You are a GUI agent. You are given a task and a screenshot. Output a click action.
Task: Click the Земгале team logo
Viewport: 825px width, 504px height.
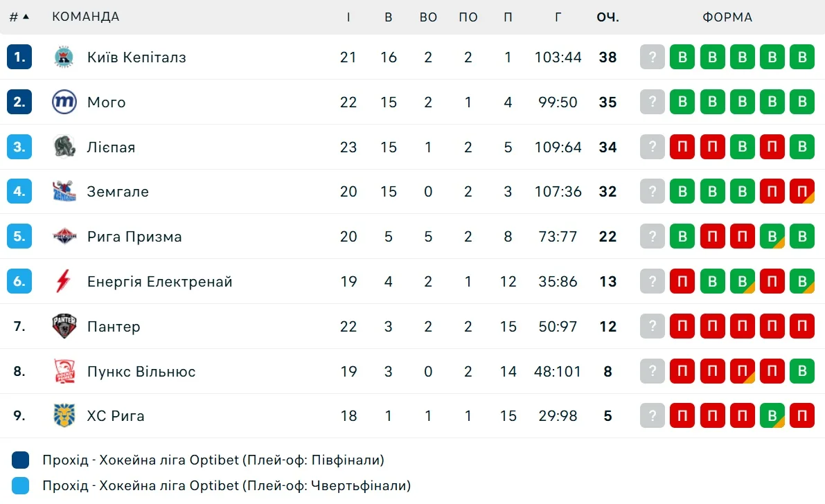[64, 192]
